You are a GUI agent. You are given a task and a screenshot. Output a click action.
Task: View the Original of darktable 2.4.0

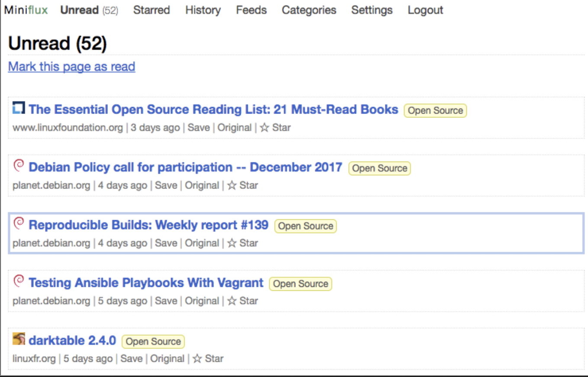click(168, 358)
